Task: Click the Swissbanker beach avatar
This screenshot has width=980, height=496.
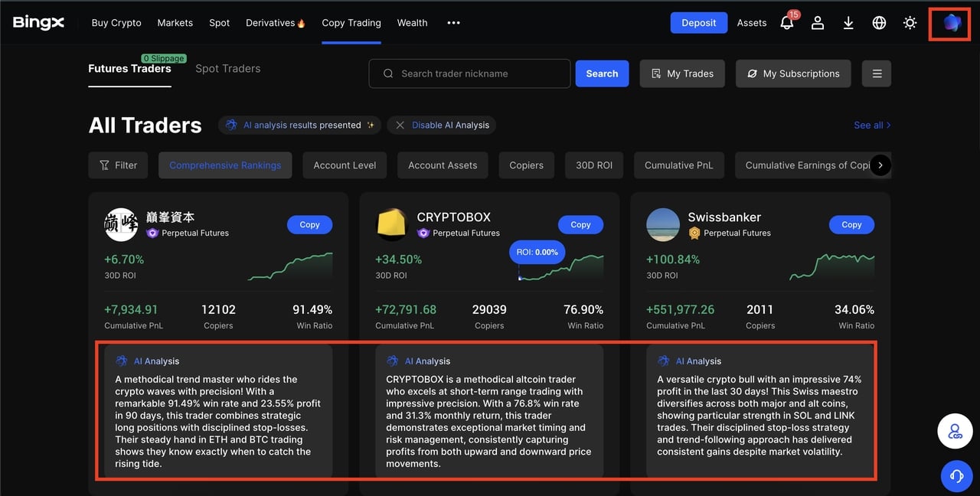Action: tap(663, 224)
